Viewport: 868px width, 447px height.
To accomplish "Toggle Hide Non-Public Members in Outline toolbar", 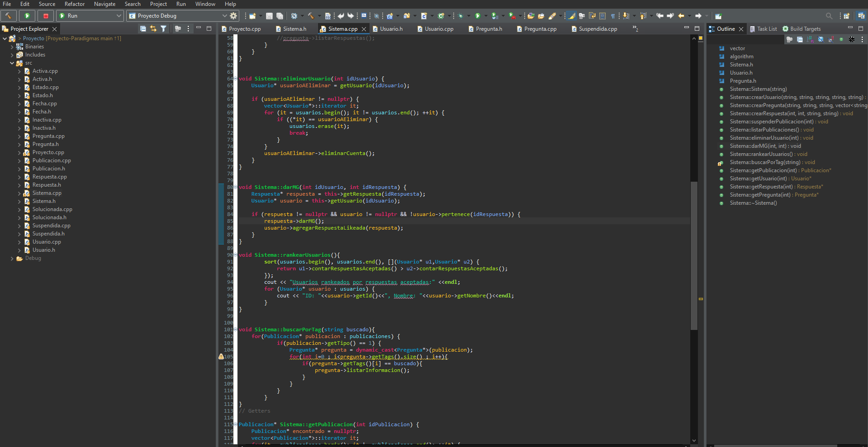I will (x=841, y=39).
